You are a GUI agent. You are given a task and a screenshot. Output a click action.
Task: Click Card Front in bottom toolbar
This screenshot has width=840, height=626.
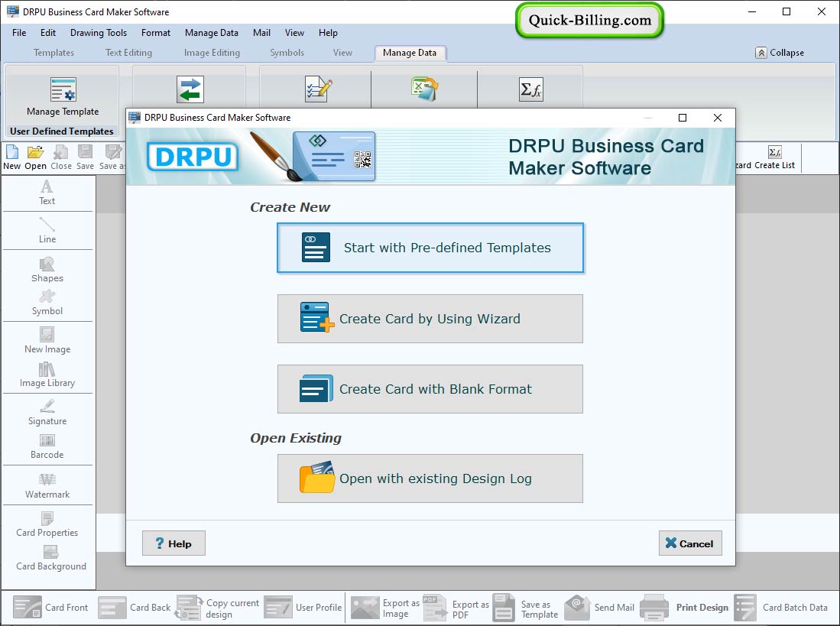pyautogui.click(x=51, y=608)
